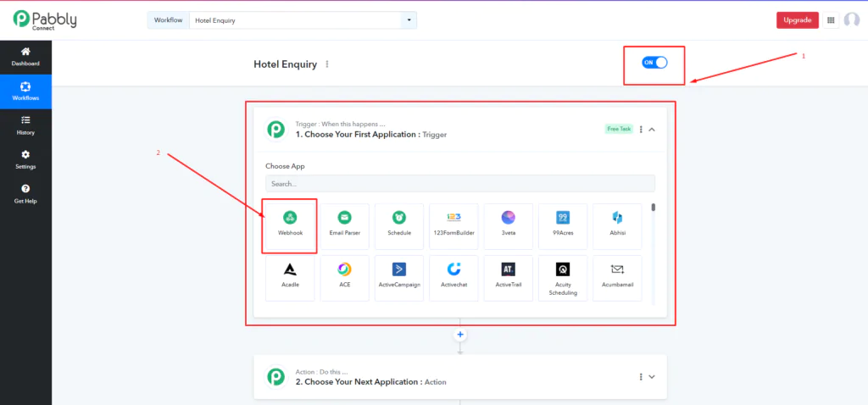Select the Acadle app

290,278
